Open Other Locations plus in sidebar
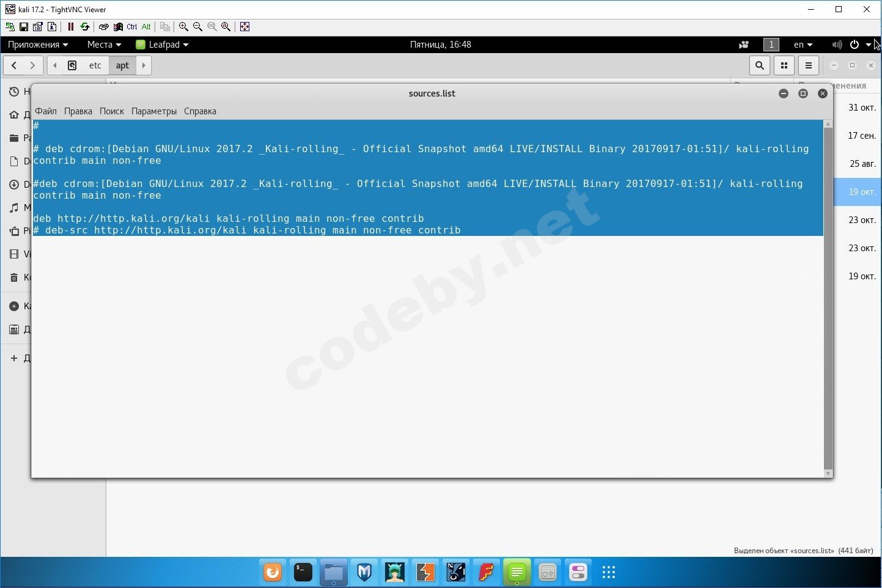The height and width of the screenshot is (588, 882). tap(17, 358)
